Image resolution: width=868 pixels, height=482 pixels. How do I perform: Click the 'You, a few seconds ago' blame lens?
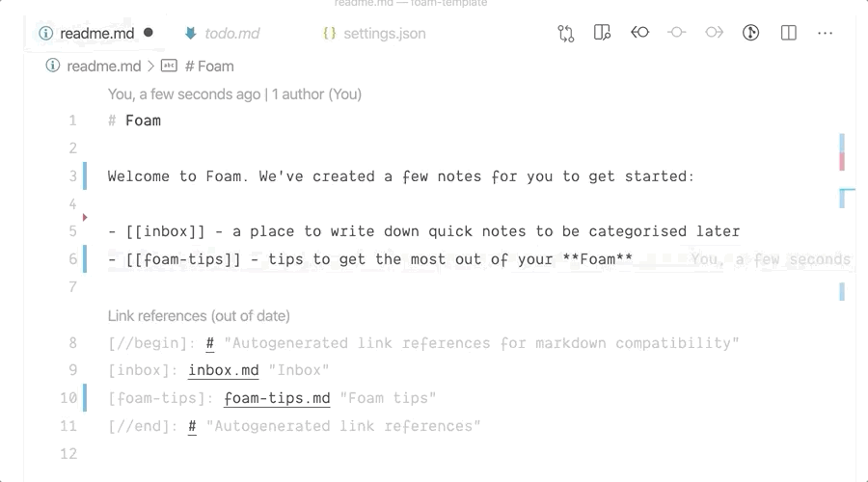point(184,94)
